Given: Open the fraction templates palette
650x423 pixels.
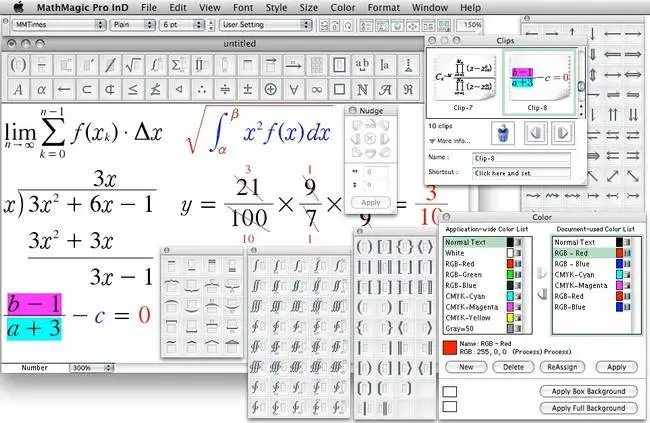Looking at the screenshot, I should pyautogui.click(x=41, y=65).
